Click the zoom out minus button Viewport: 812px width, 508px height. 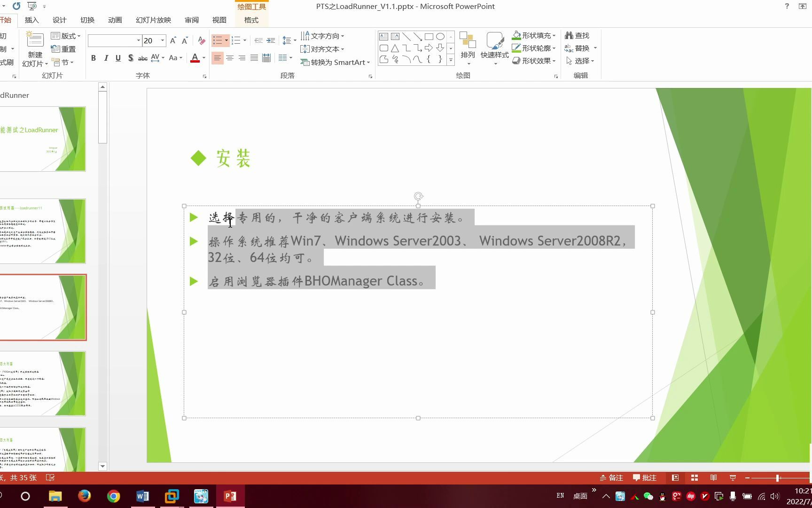(x=747, y=478)
